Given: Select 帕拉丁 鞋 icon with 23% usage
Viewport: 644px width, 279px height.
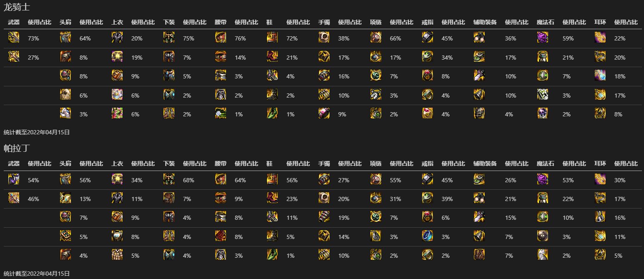Looking at the screenshot, I should pyautogui.click(x=272, y=199).
